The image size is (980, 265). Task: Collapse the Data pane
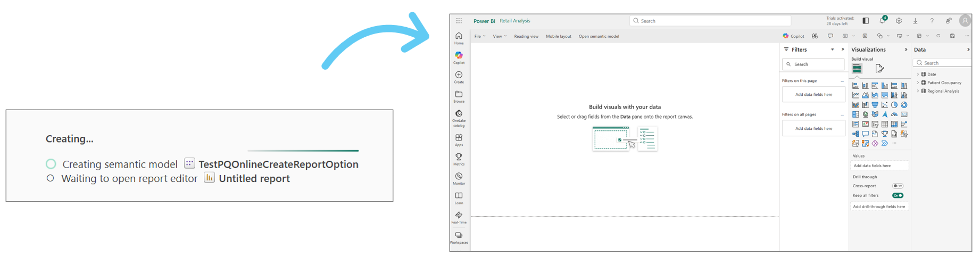(x=968, y=49)
